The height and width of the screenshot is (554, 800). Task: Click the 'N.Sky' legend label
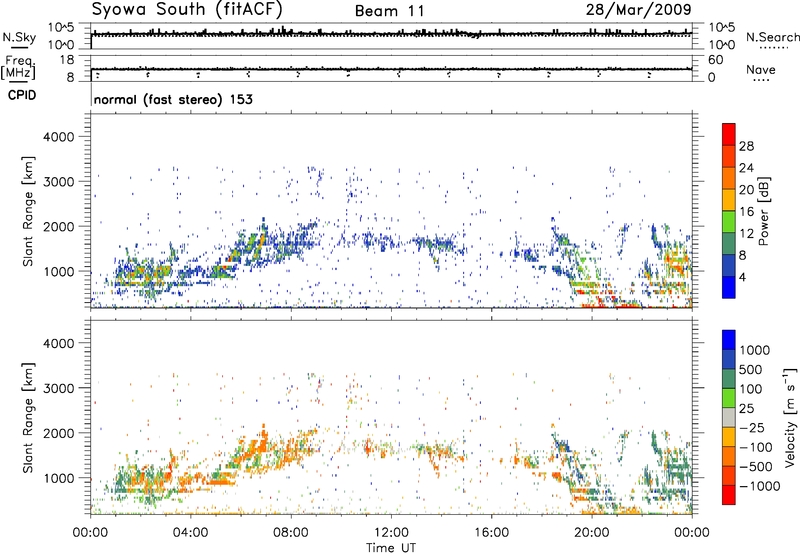[x=19, y=37]
